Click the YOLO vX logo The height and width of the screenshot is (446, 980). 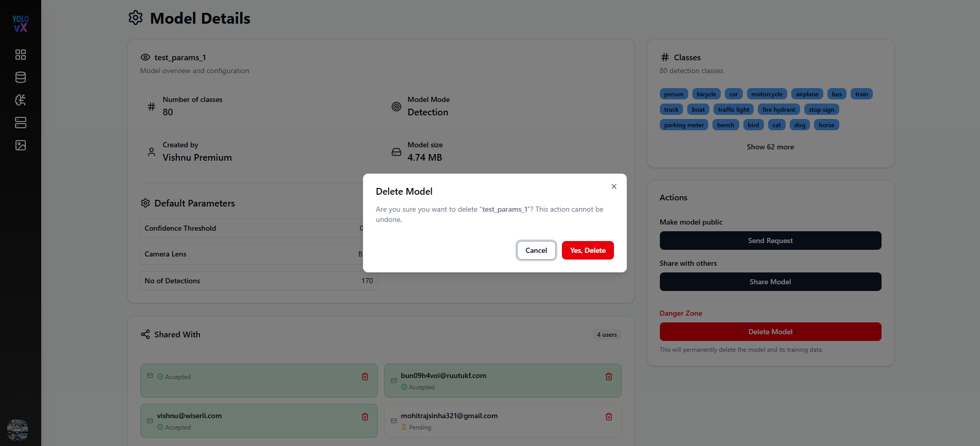click(21, 24)
